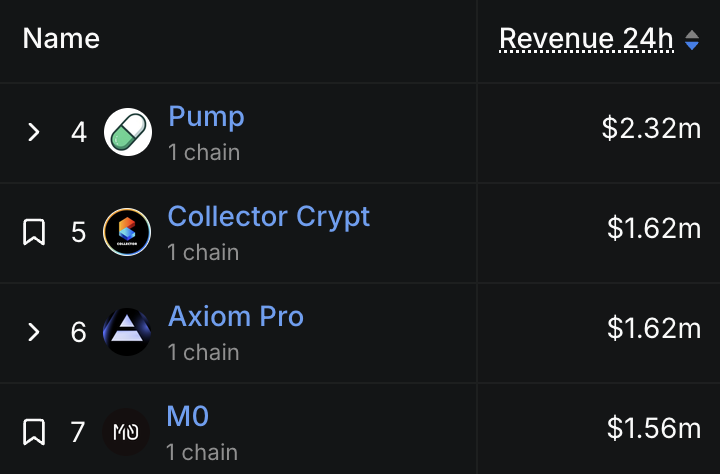Click the Axiom Pro triangle logo
The width and height of the screenshot is (720, 474).
click(x=127, y=332)
